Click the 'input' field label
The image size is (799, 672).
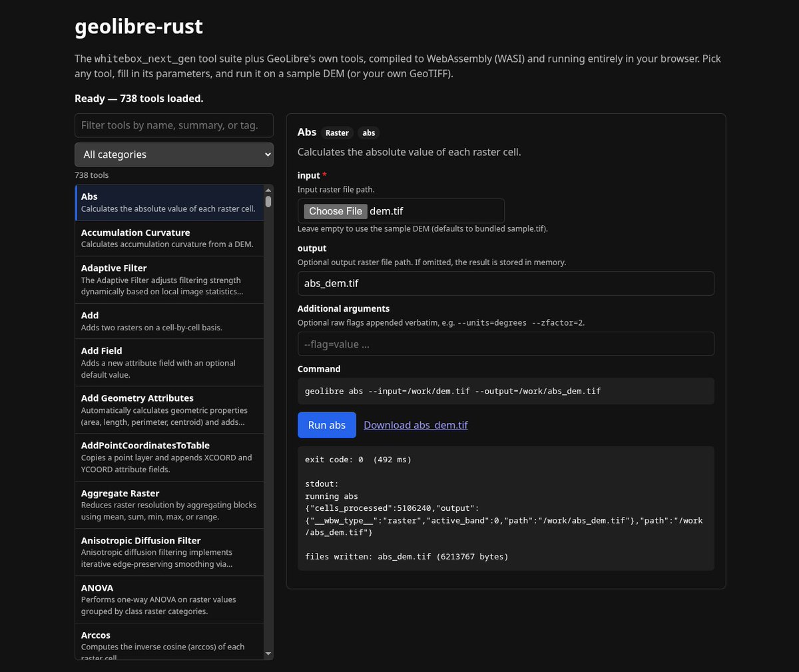[309, 175]
